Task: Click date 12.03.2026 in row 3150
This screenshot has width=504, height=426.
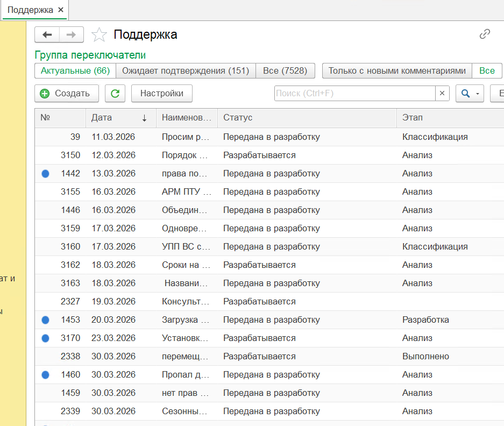Action: point(113,155)
